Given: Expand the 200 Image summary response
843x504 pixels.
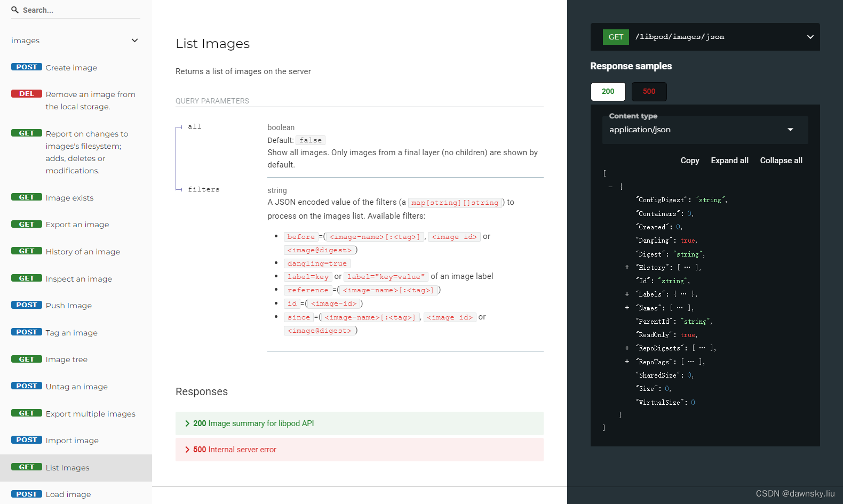Looking at the screenshot, I should tap(359, 423).
